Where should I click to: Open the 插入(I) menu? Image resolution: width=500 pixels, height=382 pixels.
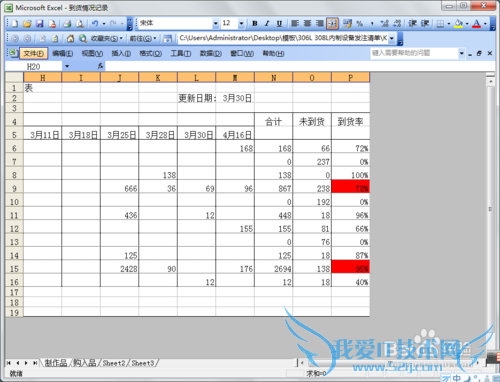tap(121, 53)
